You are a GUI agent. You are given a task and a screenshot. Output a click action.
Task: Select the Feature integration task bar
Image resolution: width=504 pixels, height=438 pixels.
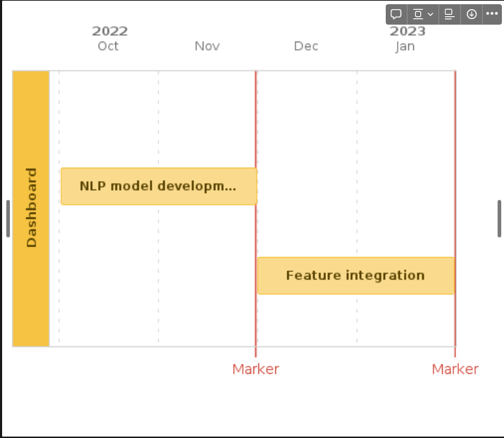[x=355, y=275]
